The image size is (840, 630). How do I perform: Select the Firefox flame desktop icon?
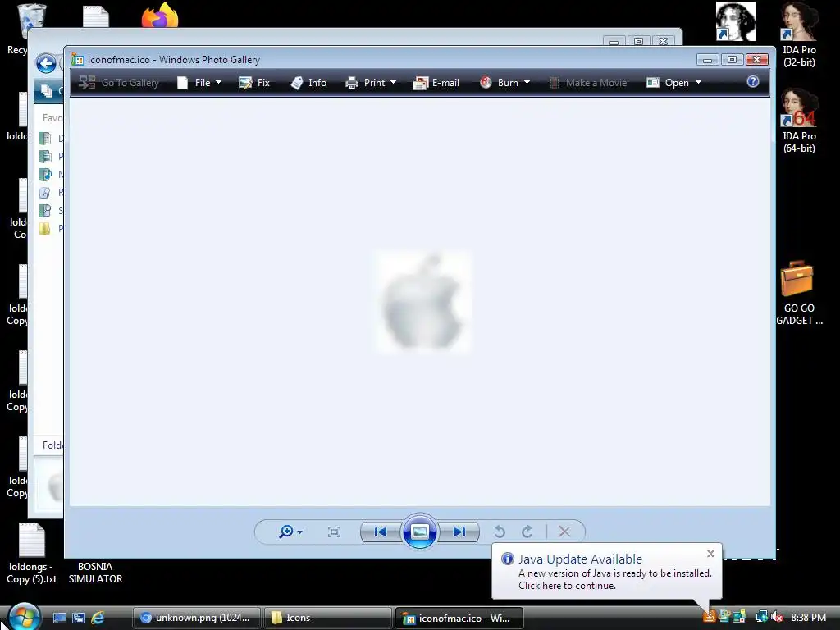(160, 15)
